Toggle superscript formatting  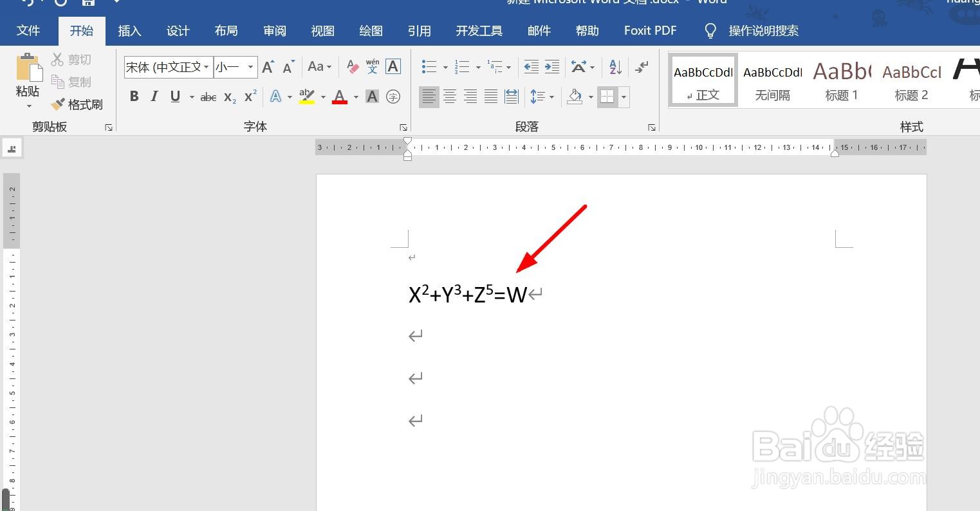(x=250, y=97)
